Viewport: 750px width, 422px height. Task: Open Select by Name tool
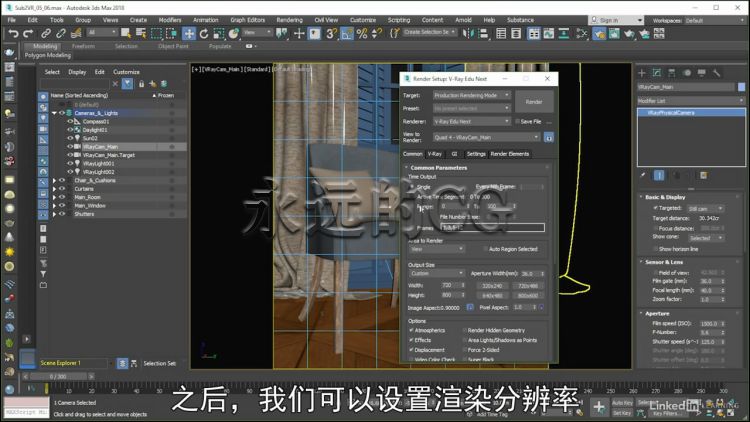coord(141,33)
